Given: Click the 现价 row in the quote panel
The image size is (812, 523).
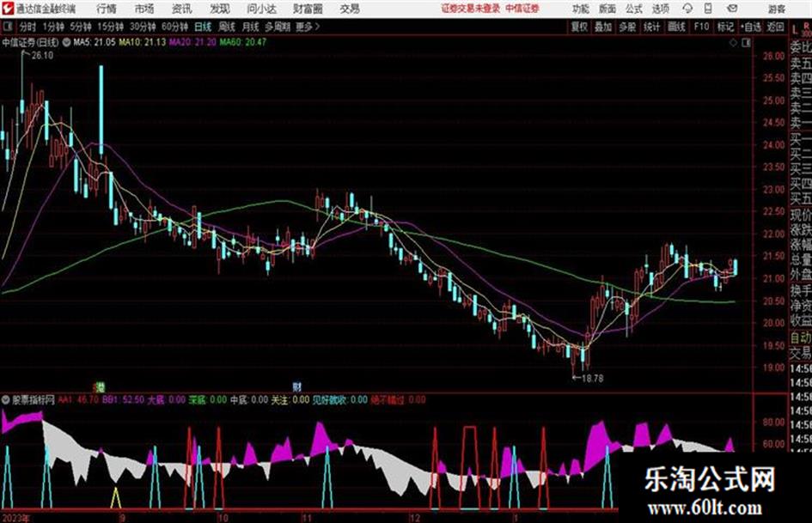Looking at the screenshot, I should tap(801, 214).
